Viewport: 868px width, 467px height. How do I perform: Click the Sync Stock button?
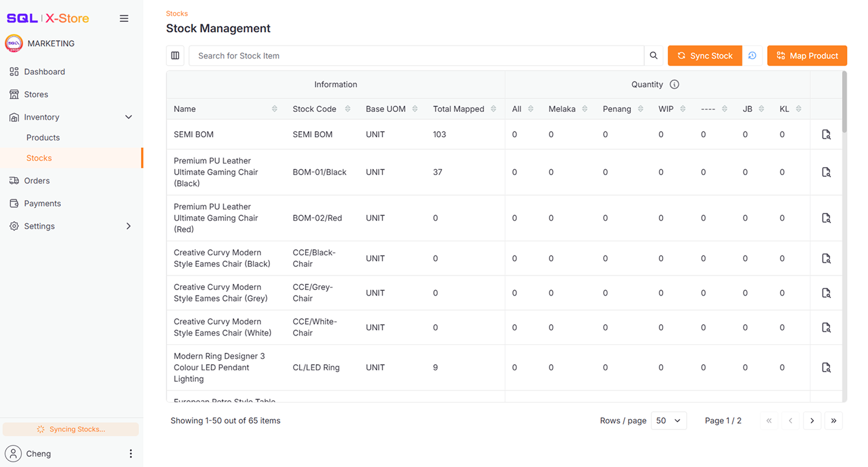click(704, 55)
